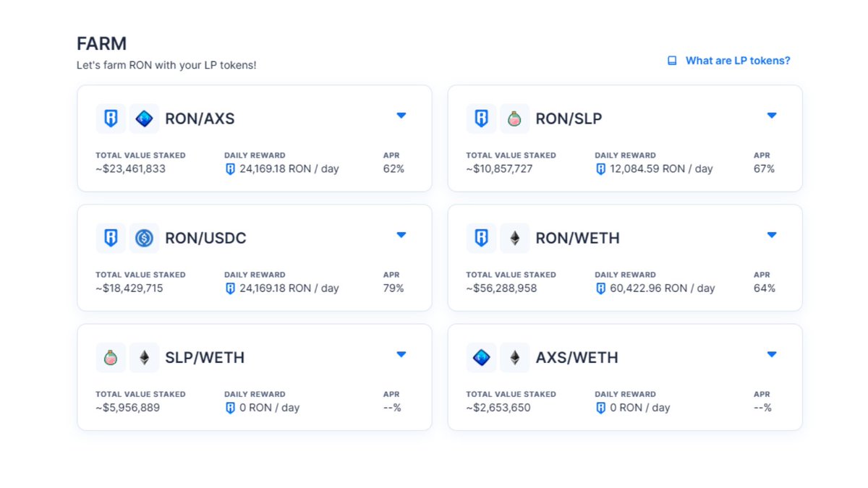Click the 60,422.96 RON / day reward

click(x=663, y=288)
